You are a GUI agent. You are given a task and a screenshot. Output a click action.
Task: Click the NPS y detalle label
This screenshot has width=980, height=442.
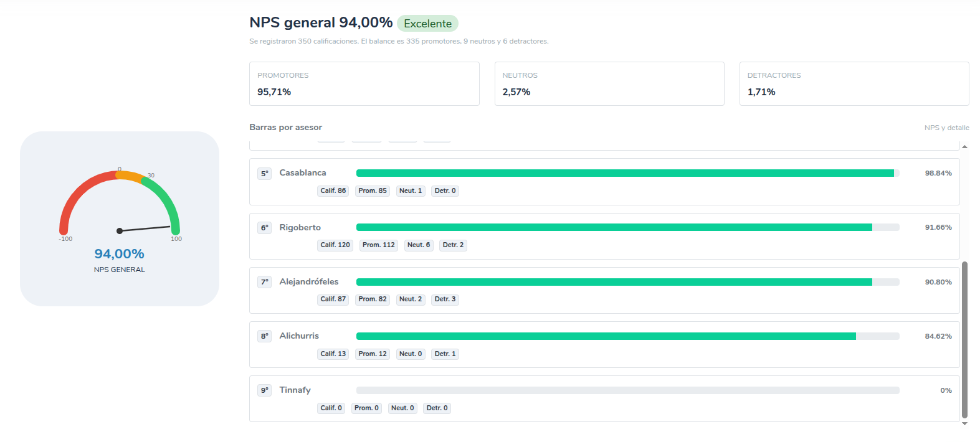(946, 128)
